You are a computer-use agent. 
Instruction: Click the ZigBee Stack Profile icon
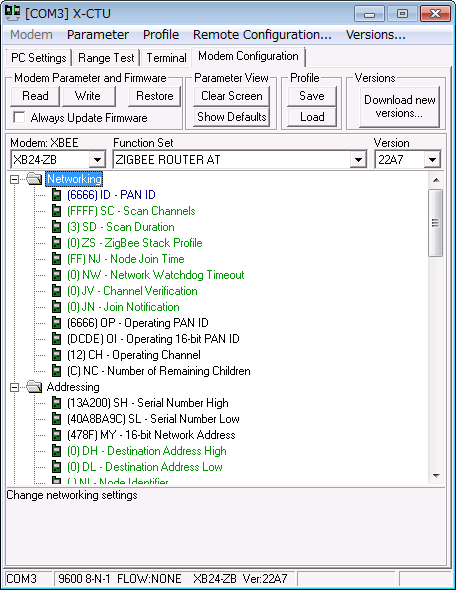point(56,243)
